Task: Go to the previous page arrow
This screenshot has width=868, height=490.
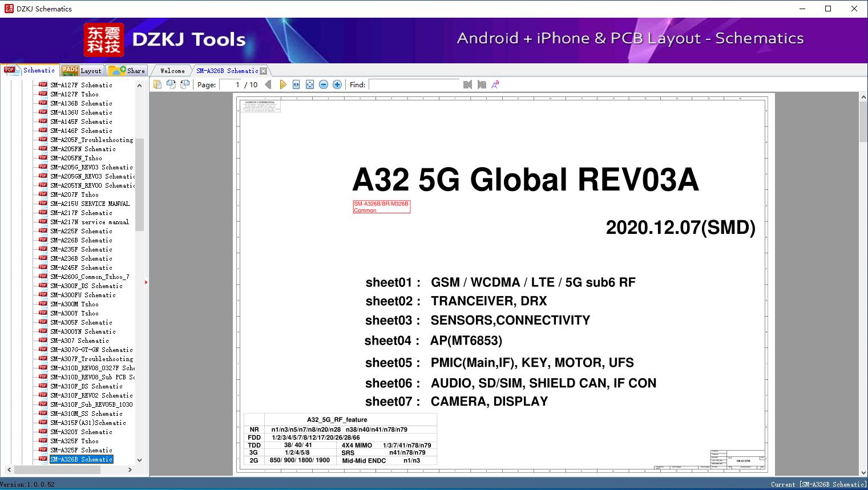Action: pos(268,84)
